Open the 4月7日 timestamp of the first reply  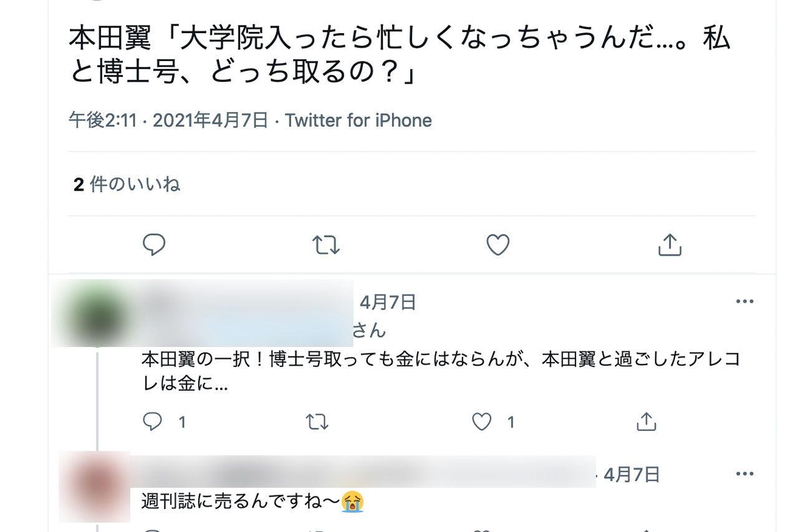coord(389,303)
